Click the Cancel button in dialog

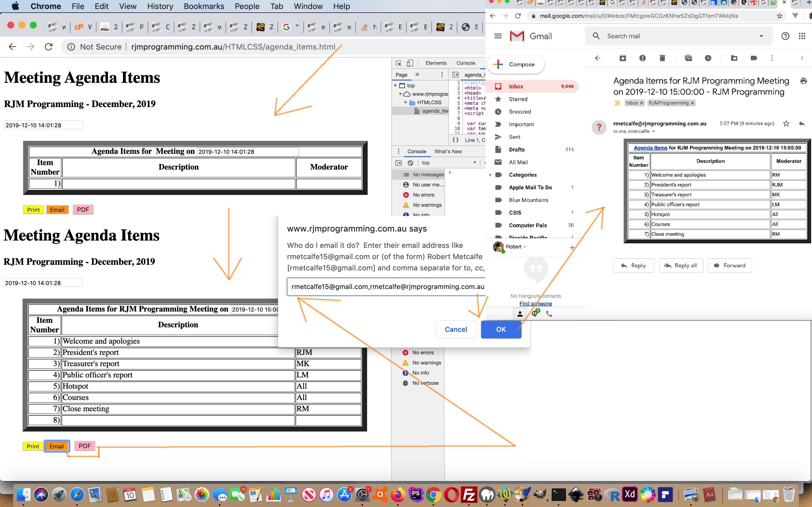click(x=456, y=329)
